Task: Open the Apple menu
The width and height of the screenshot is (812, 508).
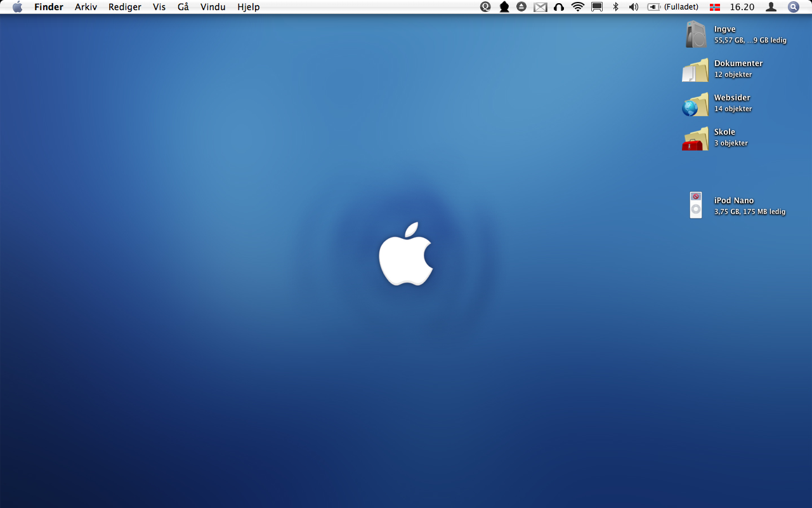Action: [17, 7]
